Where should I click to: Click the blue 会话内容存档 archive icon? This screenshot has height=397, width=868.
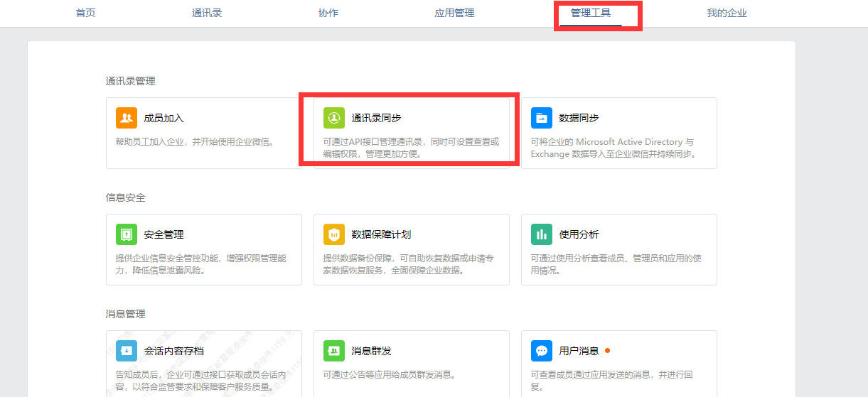click(x=127, y=351)
